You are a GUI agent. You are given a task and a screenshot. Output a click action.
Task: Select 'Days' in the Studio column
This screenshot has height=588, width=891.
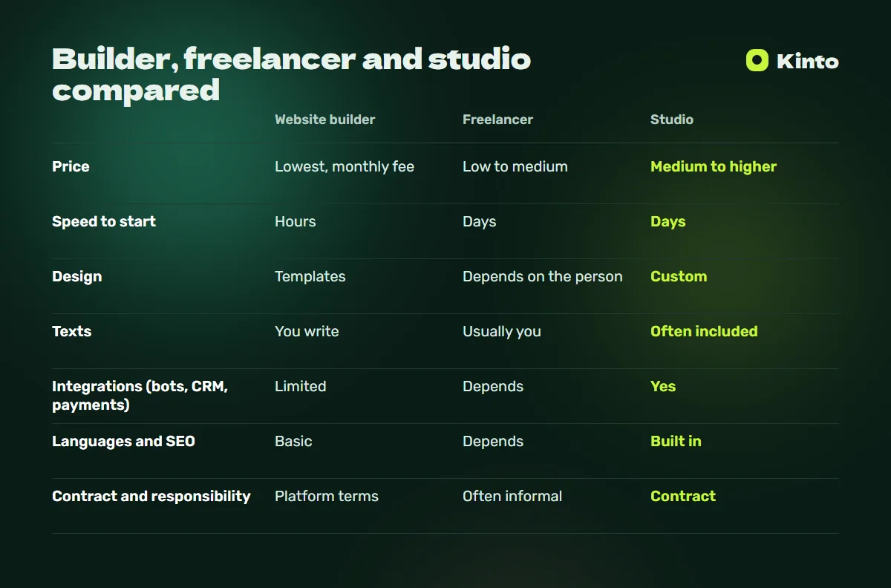[668, 222]
